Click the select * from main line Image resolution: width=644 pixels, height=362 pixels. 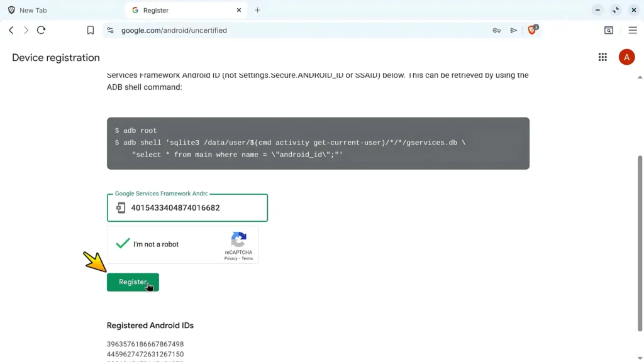pyautogui.click(x=237, y=155)
